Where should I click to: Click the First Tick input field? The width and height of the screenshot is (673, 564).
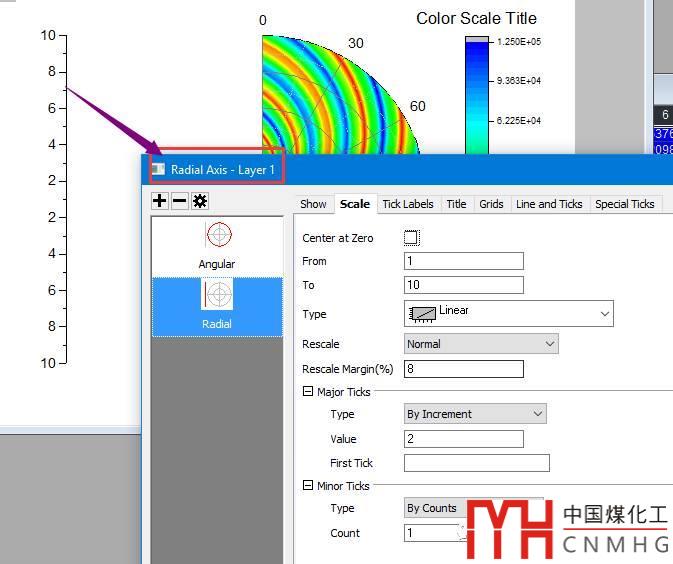[x=476, y=463]
